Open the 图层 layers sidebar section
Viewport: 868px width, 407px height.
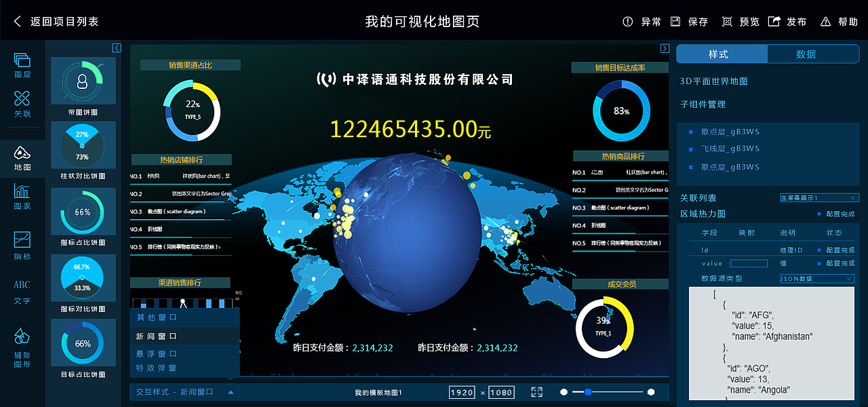pos(22,66)
